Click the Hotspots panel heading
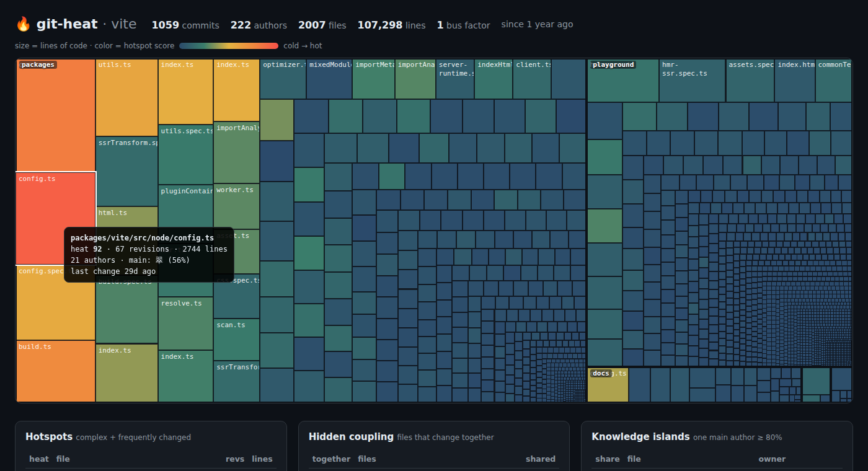This screenshot has height=471, width=868. click(49, 437)
